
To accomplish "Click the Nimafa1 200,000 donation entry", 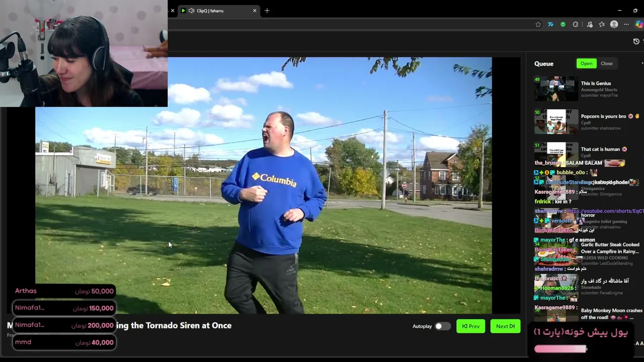I will 64,325.
